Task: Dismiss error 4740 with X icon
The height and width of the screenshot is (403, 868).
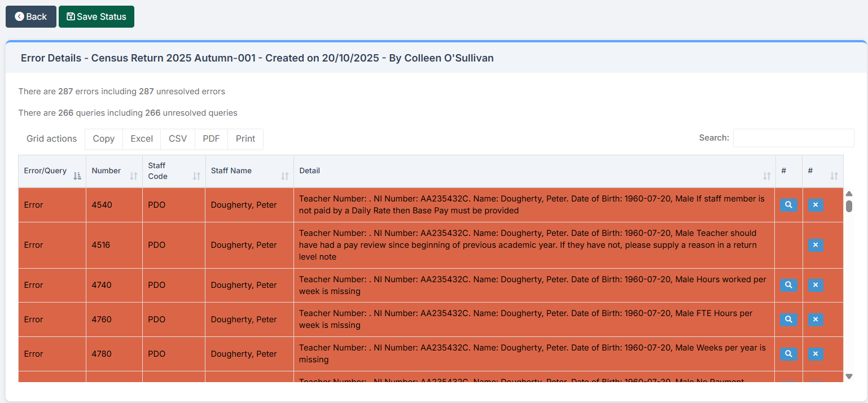Action: [x=816, y=285]
